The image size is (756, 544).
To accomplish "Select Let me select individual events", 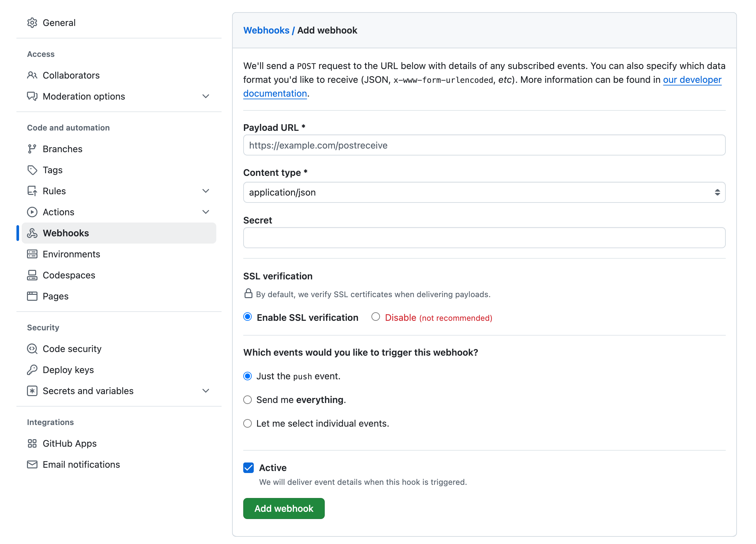I will click(x=247, y=423).
